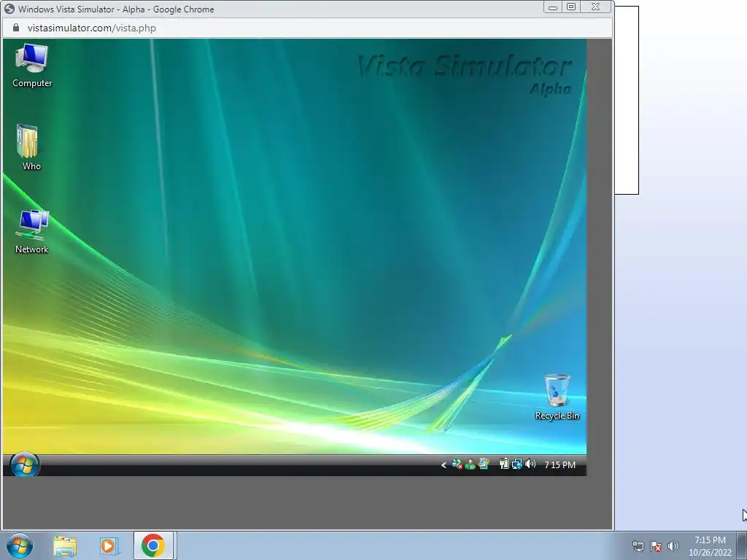Screen dimensions: 747x560
Task: Click the Messenger tray icon with red X
Action: click(x=457, y=464)
